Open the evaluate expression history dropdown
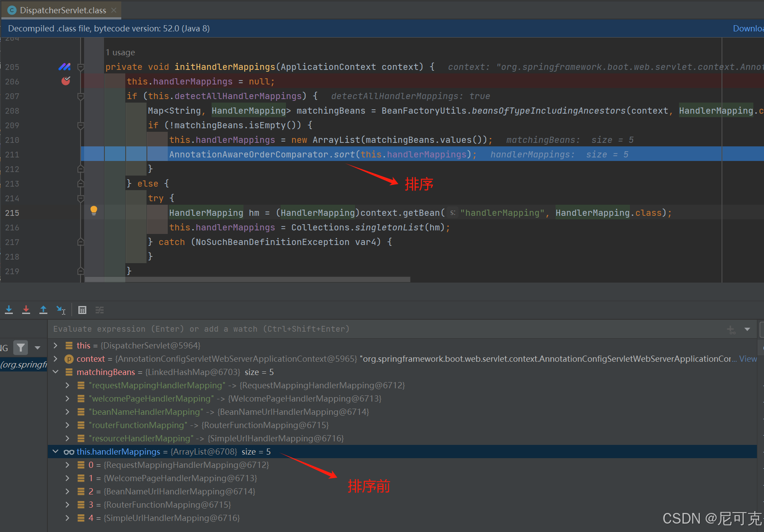 point(747,329)
